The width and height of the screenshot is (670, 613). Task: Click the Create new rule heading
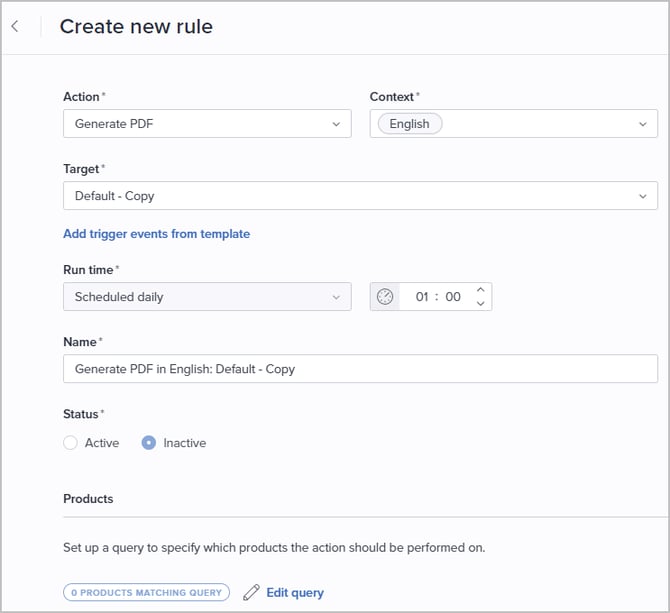point(136,27)
